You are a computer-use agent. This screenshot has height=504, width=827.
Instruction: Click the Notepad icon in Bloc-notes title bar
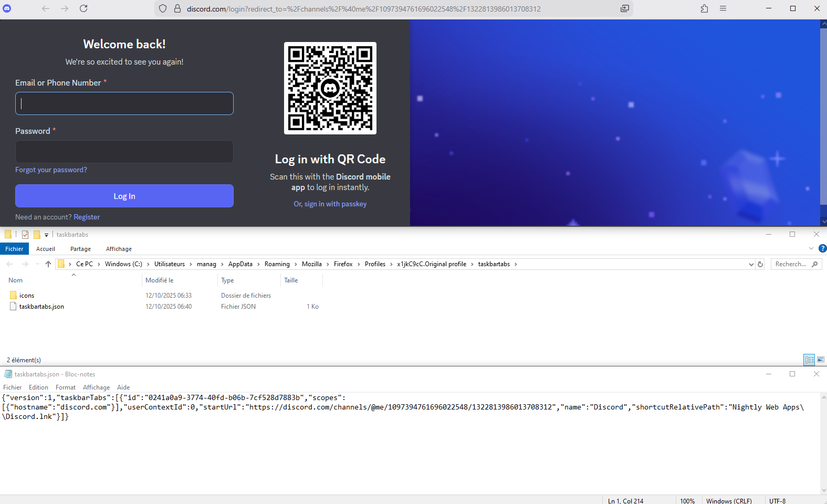point(8,374)
